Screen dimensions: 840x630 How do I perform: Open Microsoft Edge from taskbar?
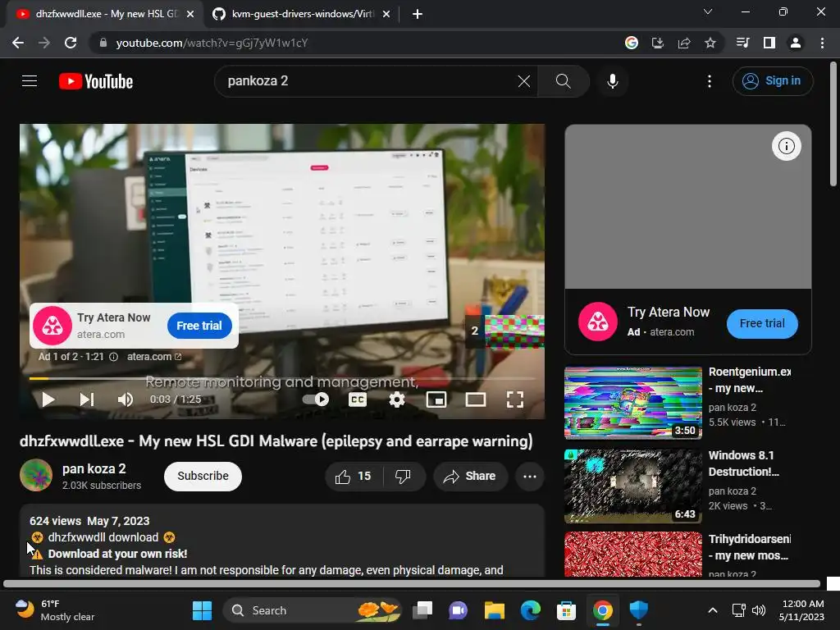[x=531, y=610]
